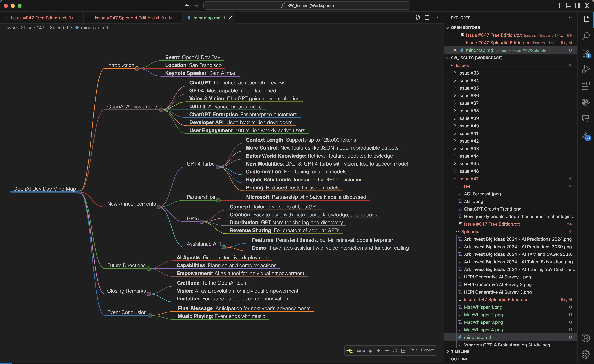Switch to Issue #047 Free Edition.txt tab
Viewport: 594px width, 364px height.
pos(42,18)
